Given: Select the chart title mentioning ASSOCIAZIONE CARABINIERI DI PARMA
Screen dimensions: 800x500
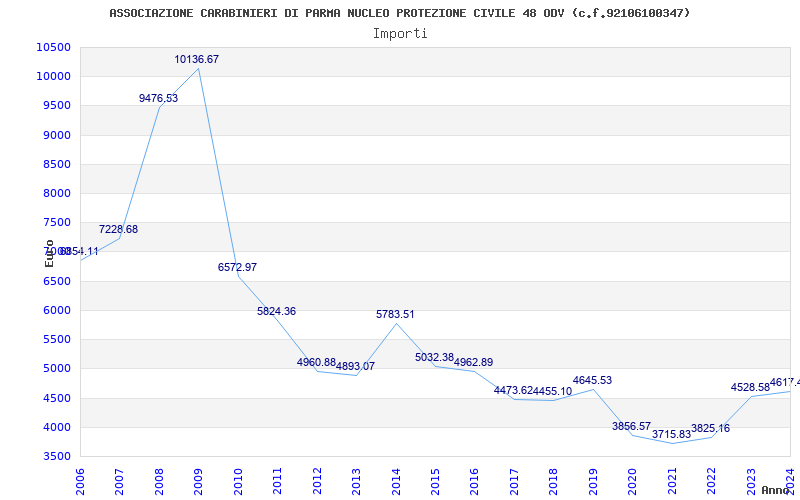Looking at the screenshot, I should [x=399, y=13].
